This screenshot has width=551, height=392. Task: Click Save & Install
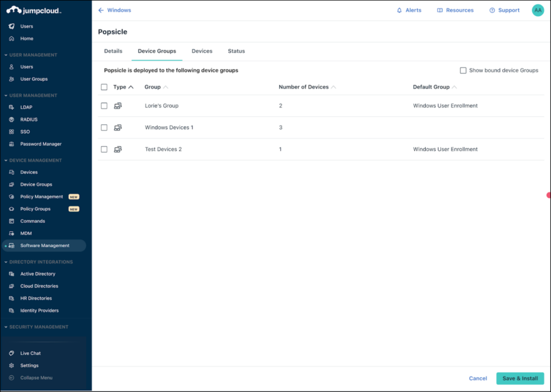(x=519, y=378)
